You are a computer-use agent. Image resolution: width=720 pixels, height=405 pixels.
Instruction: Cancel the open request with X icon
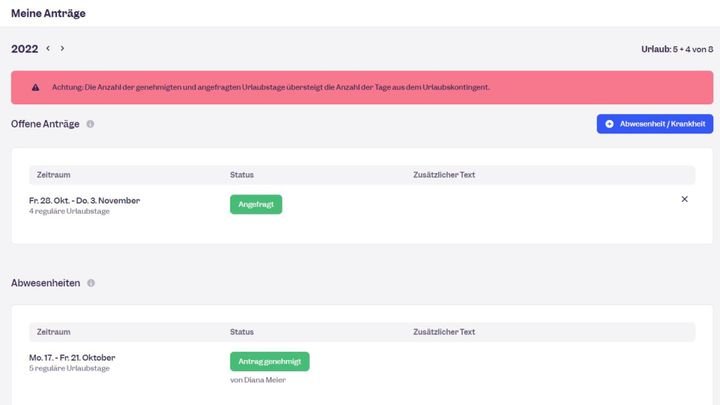coord(684,199)
